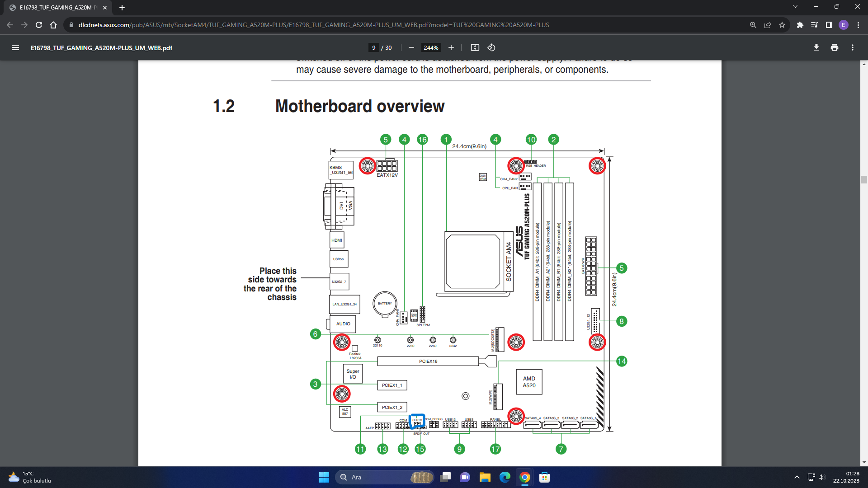Click the address bar URL
Image resolution: width=868 pixels, height=488 pixels.
(x=314, y=25)
